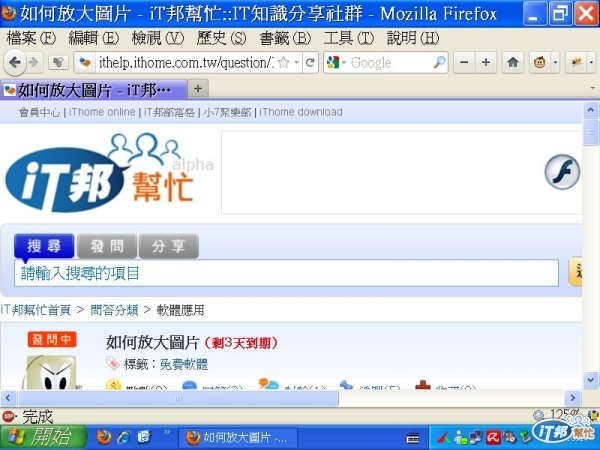Launch Internet Explorer from quick launch
The image size is (600, 450).
[x=124, y=437]
